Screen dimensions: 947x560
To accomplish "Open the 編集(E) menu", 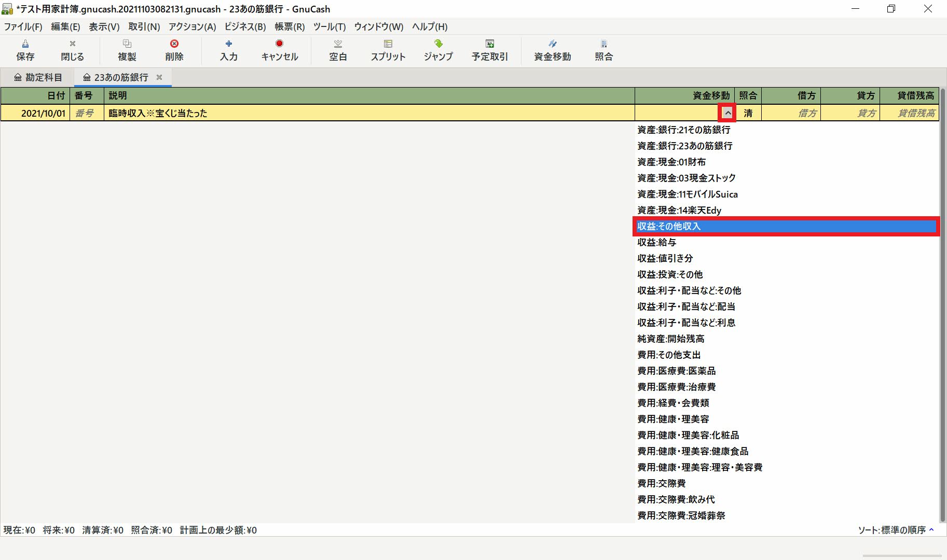I will 65,26.
